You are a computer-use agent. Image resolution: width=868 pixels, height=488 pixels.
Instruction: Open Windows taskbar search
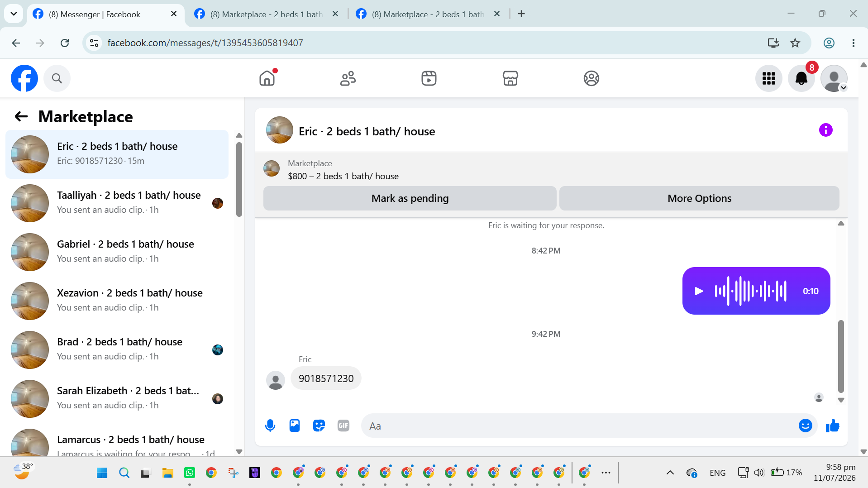tap(124, 473)
